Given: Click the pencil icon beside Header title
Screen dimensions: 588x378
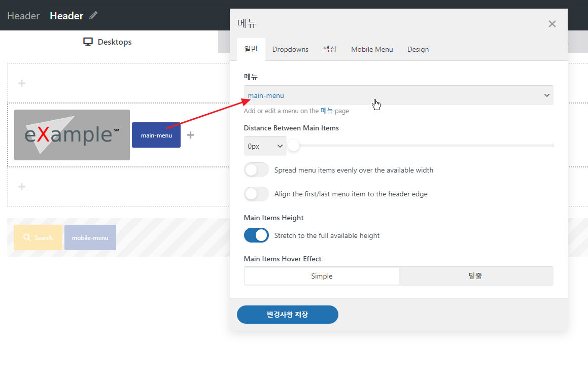Looking at the screenshot, I should pos(93,15).
